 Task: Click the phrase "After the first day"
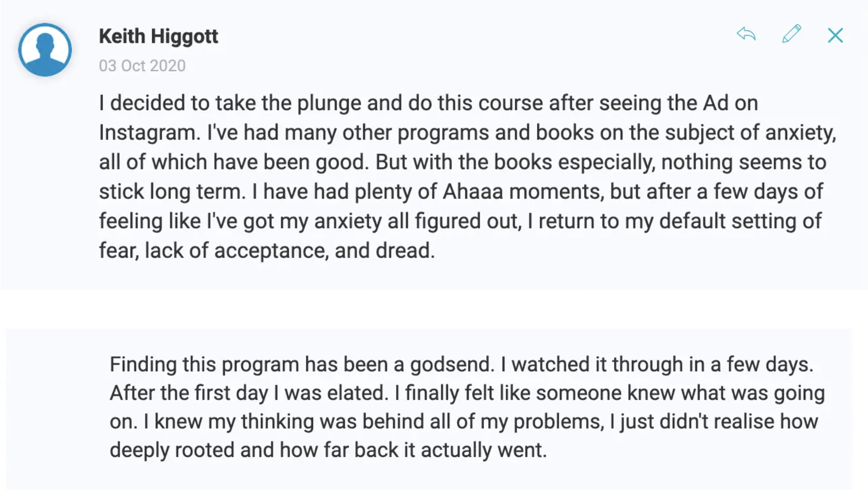189,393
